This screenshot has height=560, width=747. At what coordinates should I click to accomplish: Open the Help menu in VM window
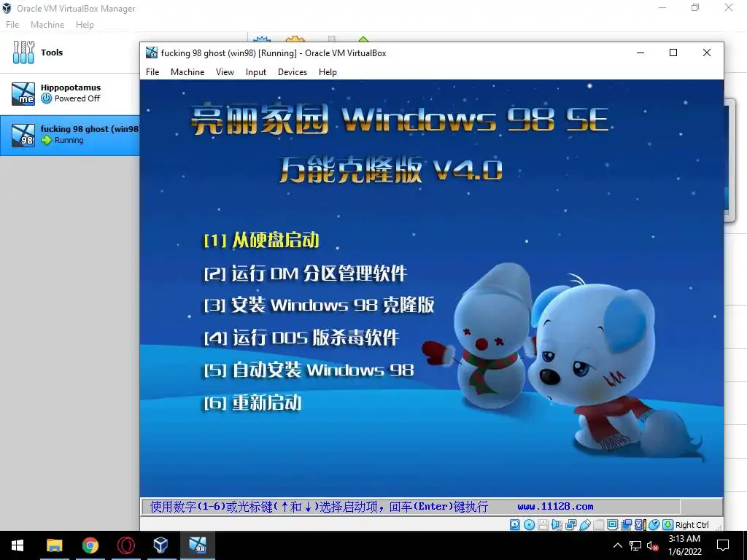pyautogui.click(x=328, y=72)
